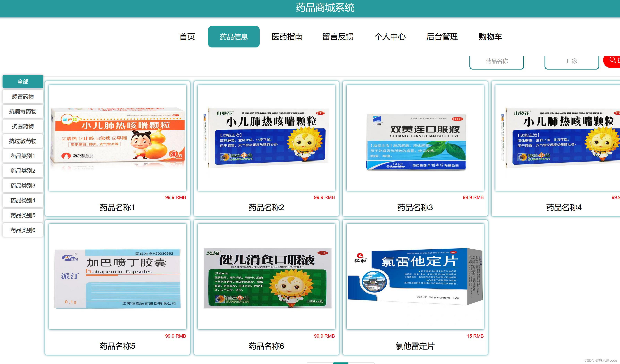
Task: Switch to the 首页 tab
Action: [x=188, y=37]
